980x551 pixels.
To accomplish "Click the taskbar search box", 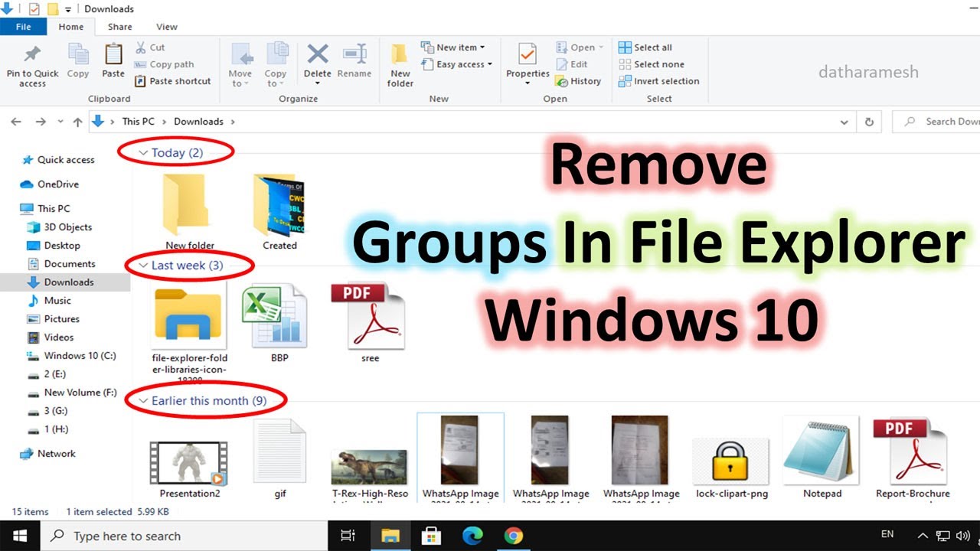I will pyautogui.click(x=184, y=536).
